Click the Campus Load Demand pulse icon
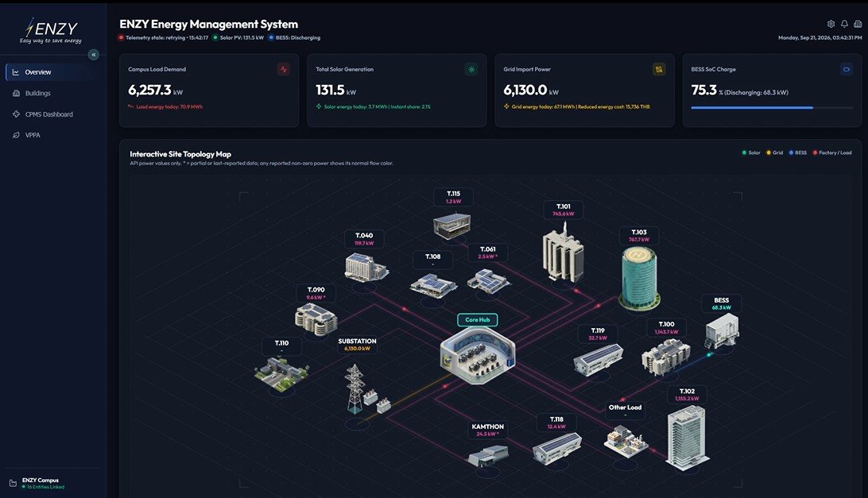This screenshot has width=868, height=498. (284, 69)
